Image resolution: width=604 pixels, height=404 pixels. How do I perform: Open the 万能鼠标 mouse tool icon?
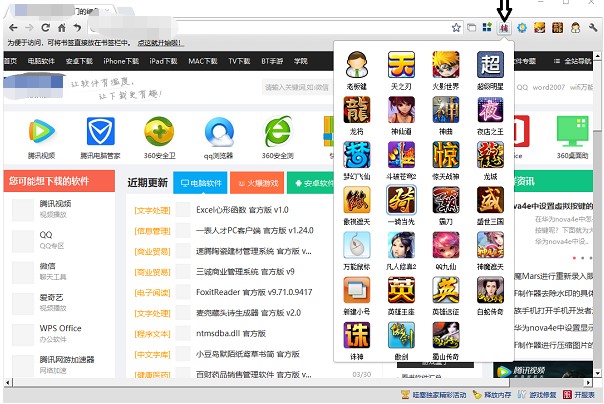pyautogui.click(x=357, y=245)
